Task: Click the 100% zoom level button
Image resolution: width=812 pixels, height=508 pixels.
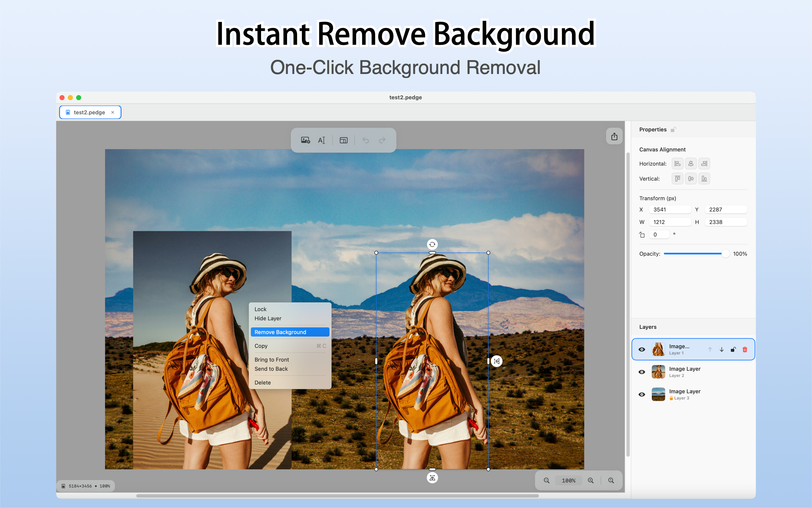Action: pos(568,480)
